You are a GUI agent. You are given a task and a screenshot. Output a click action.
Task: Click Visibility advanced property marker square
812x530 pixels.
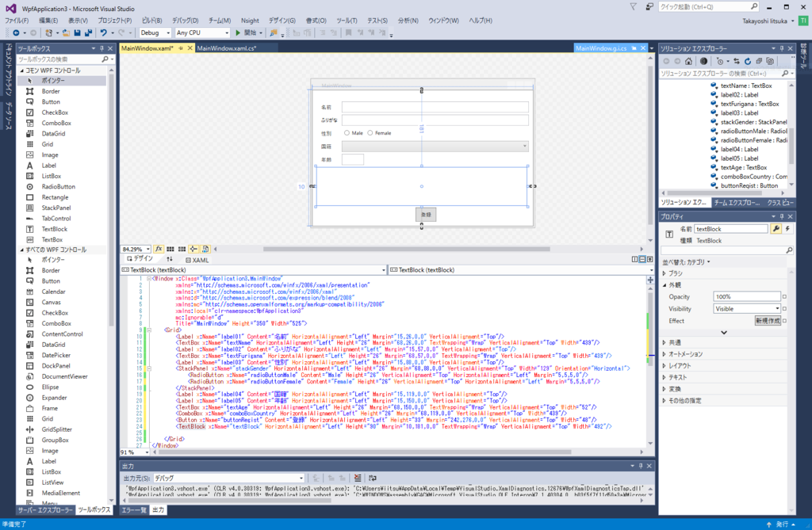click(x=784, y=308)
